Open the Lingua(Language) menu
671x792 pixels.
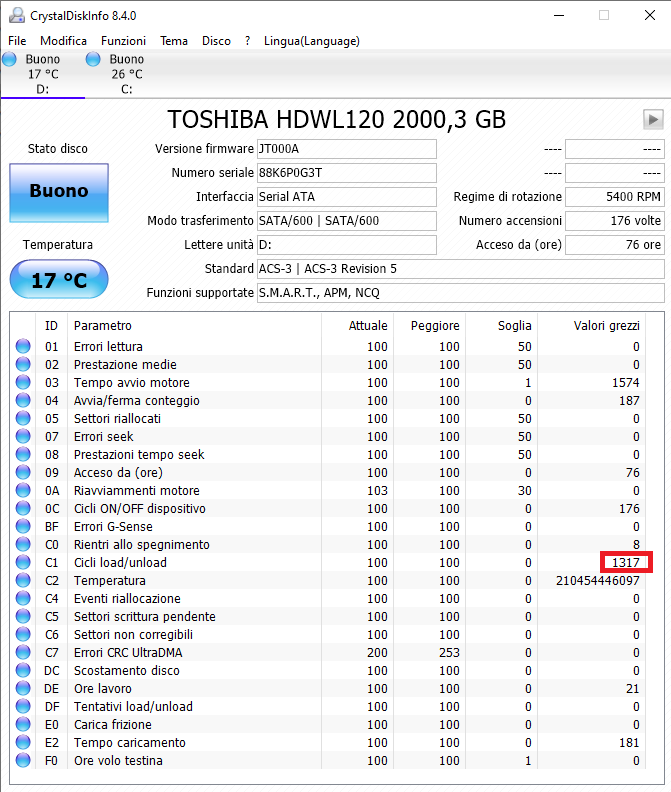point(312,41)
